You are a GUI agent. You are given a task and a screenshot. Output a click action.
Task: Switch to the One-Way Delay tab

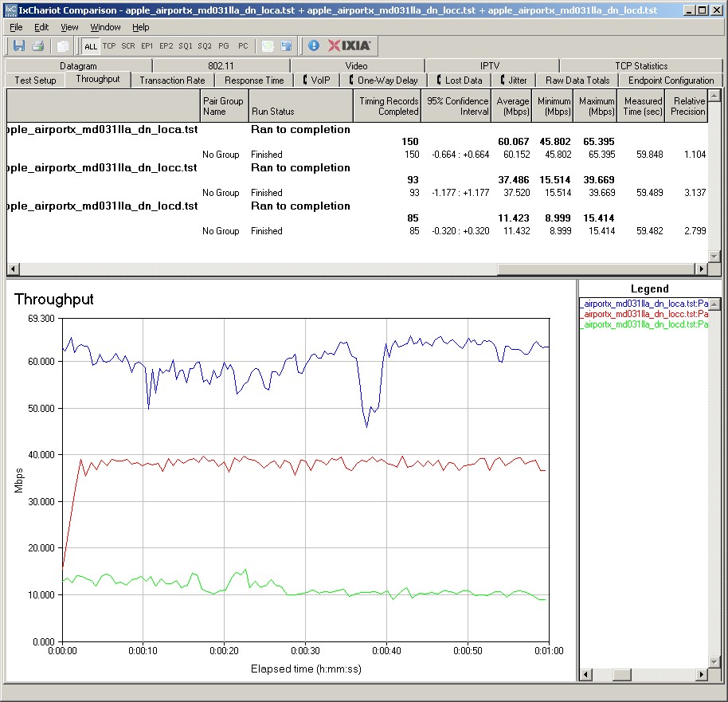pos(384,80)
